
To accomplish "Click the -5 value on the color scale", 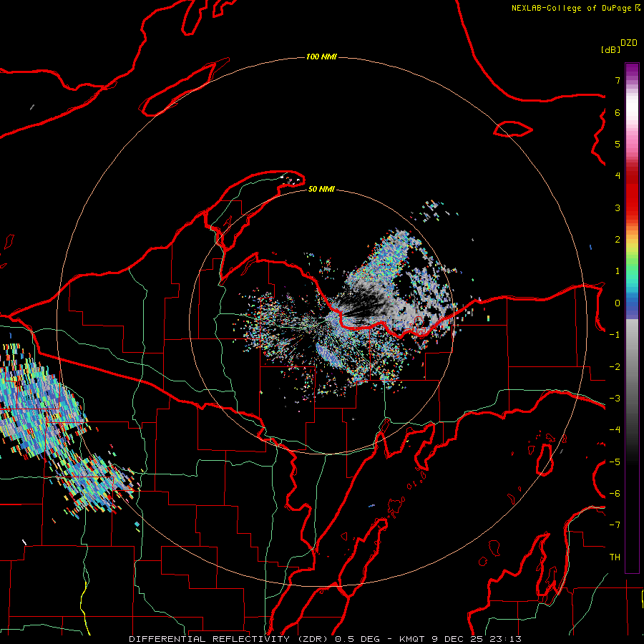I will [x=615, y=462].
